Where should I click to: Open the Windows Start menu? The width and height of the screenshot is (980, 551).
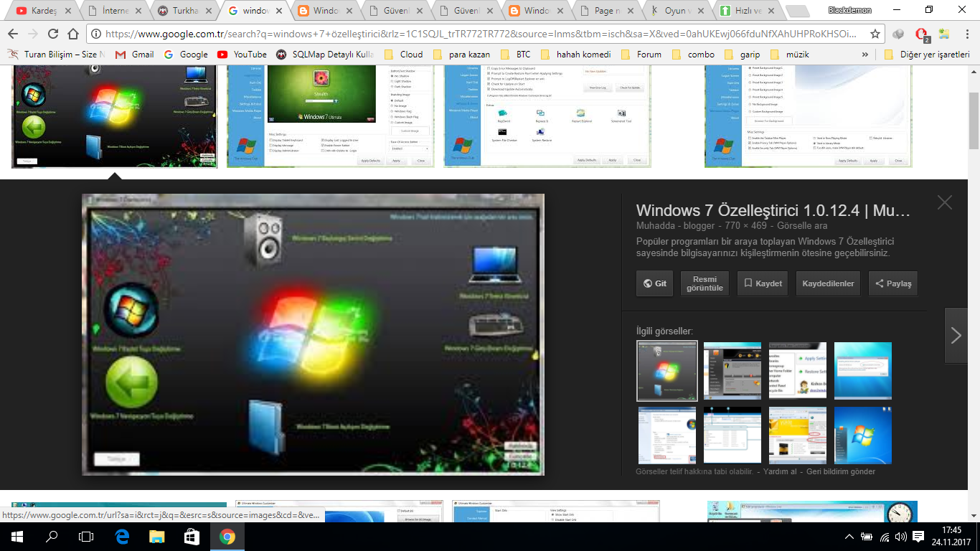tap(17, 536)
